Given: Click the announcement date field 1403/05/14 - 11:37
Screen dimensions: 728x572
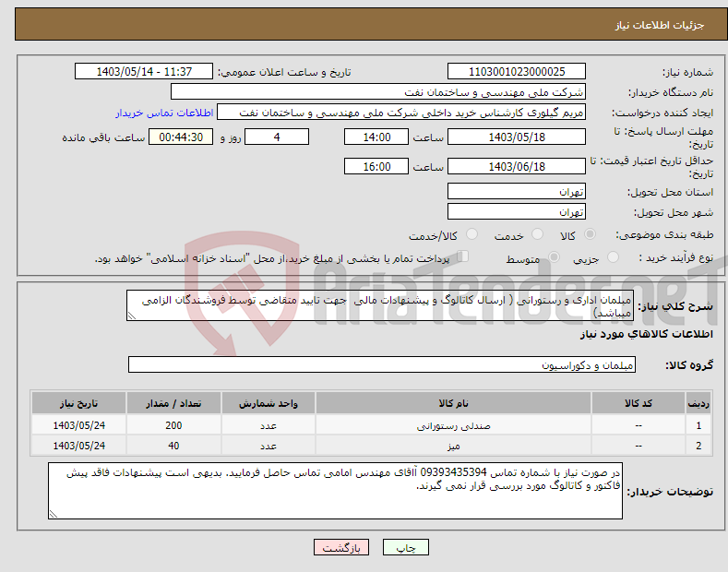Looking at the screenshot, I should pos(144,72).
